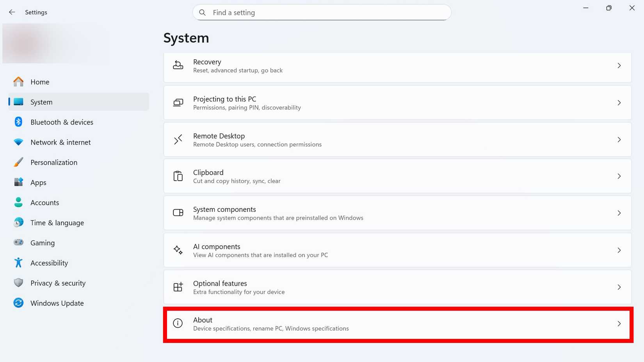This screenshot has width=644, height=362.
Task: Click the Find a setting search box
Action: 322,12
